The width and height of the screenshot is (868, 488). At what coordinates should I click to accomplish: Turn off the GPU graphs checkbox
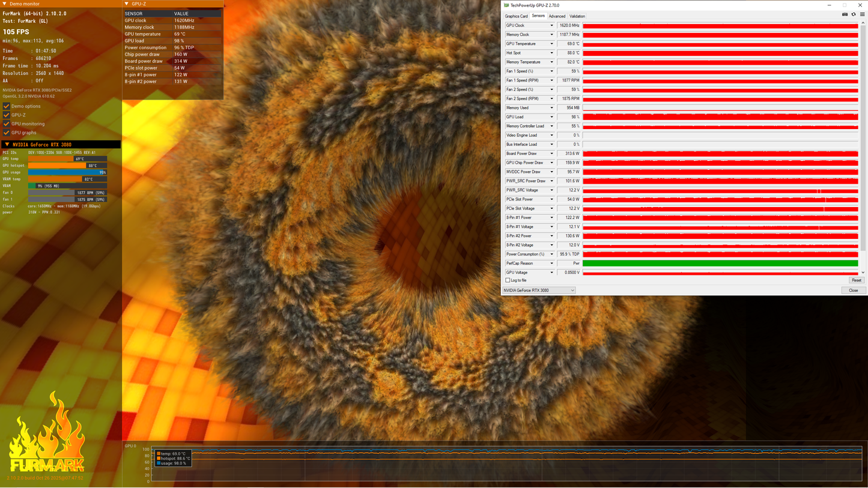point(7,133)
